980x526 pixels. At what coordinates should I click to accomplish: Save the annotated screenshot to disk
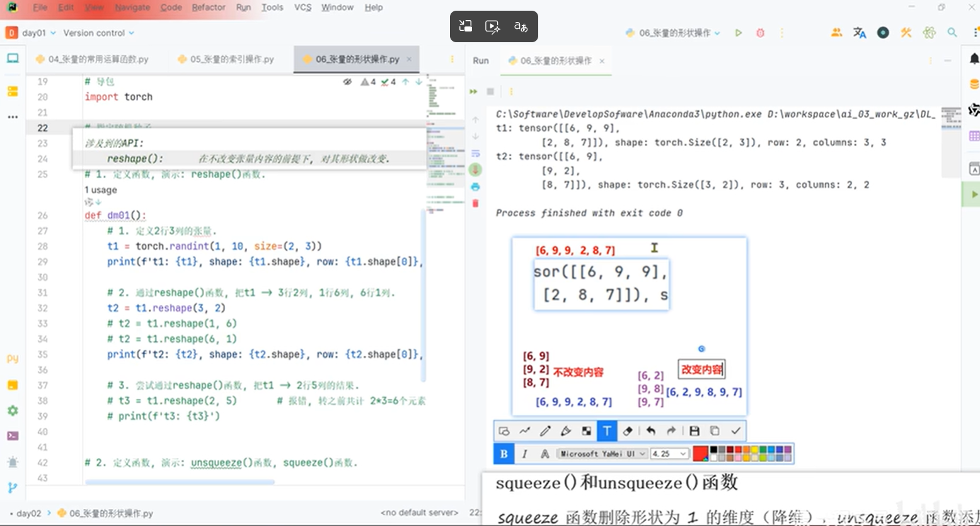coord(694,431)
